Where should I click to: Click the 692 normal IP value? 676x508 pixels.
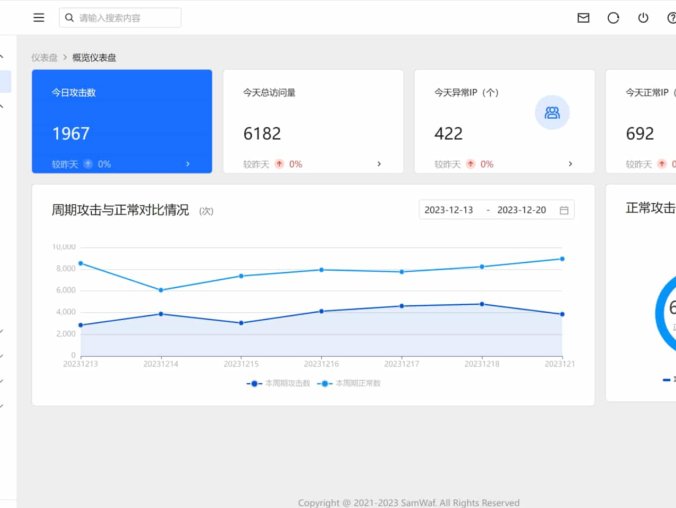[x=640, y=134]
